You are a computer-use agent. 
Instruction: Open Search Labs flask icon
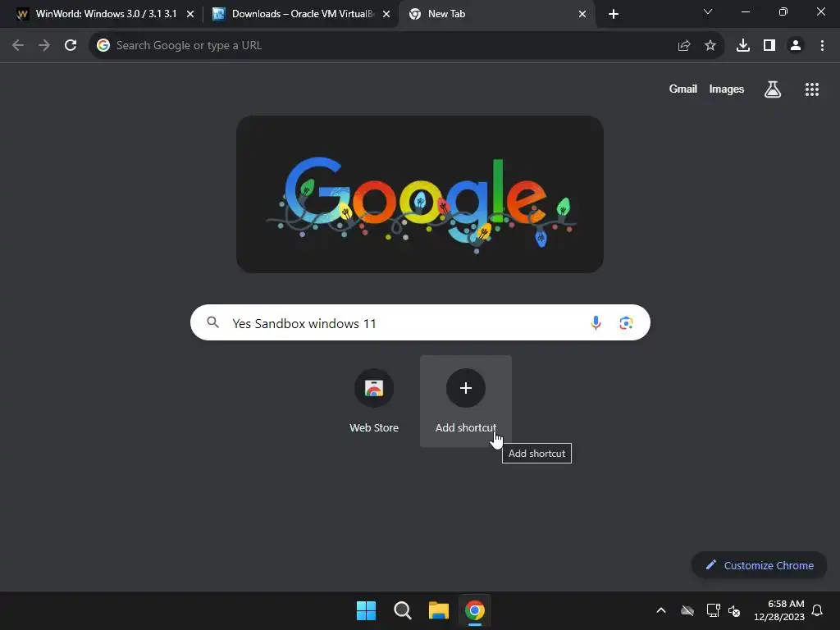pyautogui.click(x=773, y=89)
